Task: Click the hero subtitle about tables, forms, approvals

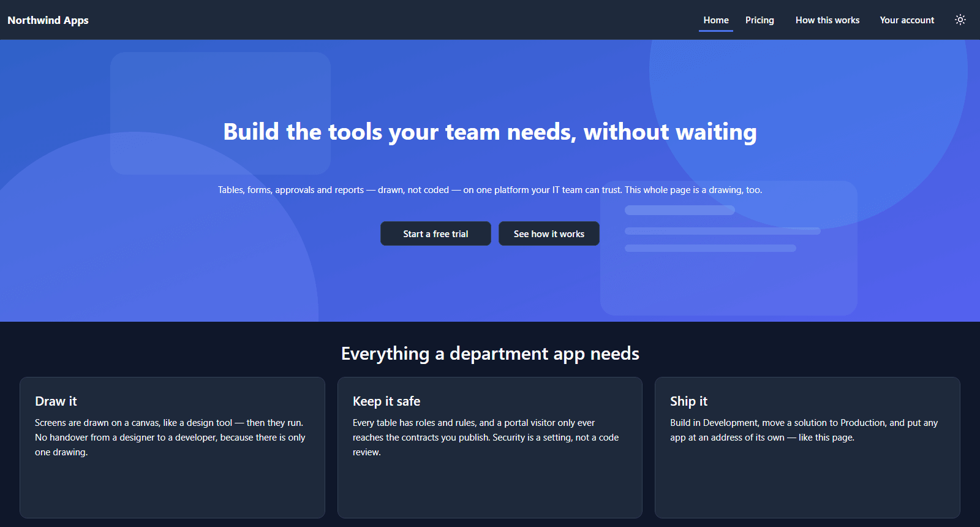Action: coord(490,190)
